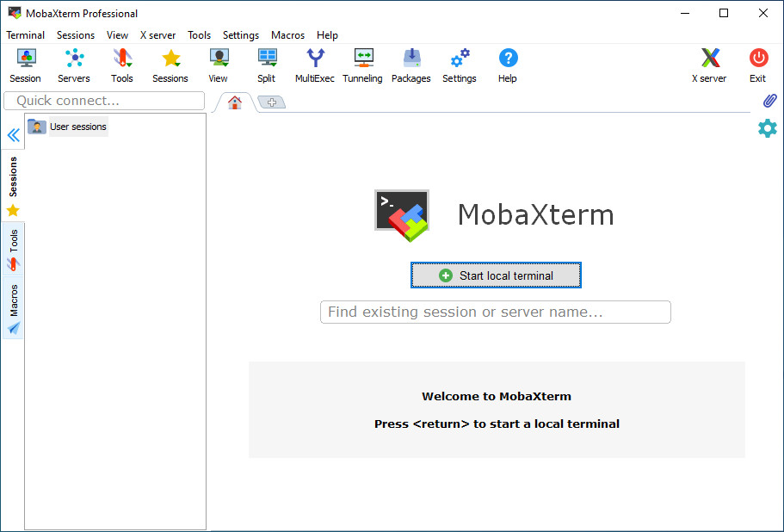
Task: Open the Macros menu
Action: click(288, 35)
